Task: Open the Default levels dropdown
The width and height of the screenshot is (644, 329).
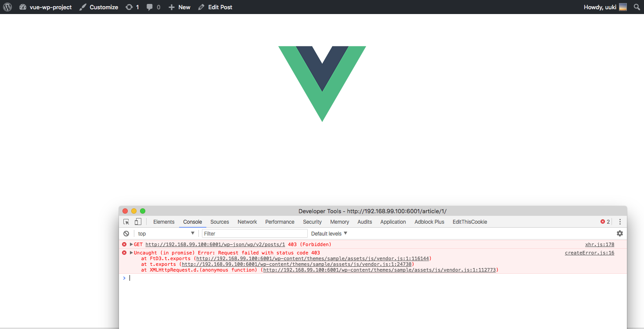Action: (329, 234)
